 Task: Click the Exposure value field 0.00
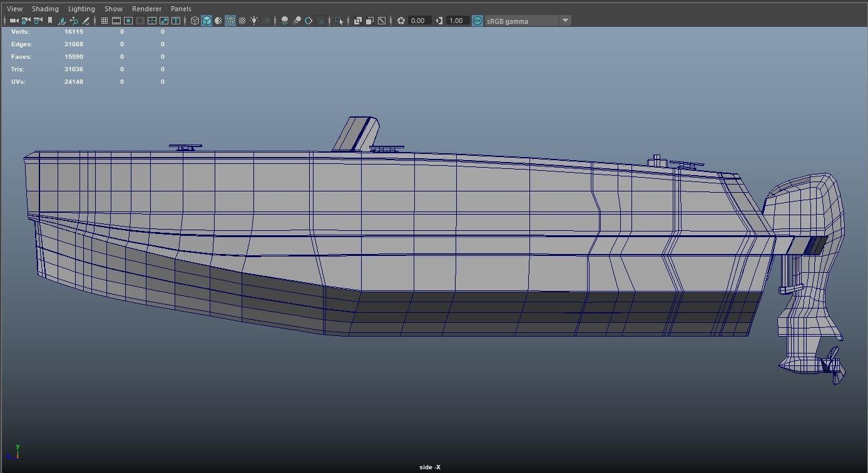(x=419, y=21)
